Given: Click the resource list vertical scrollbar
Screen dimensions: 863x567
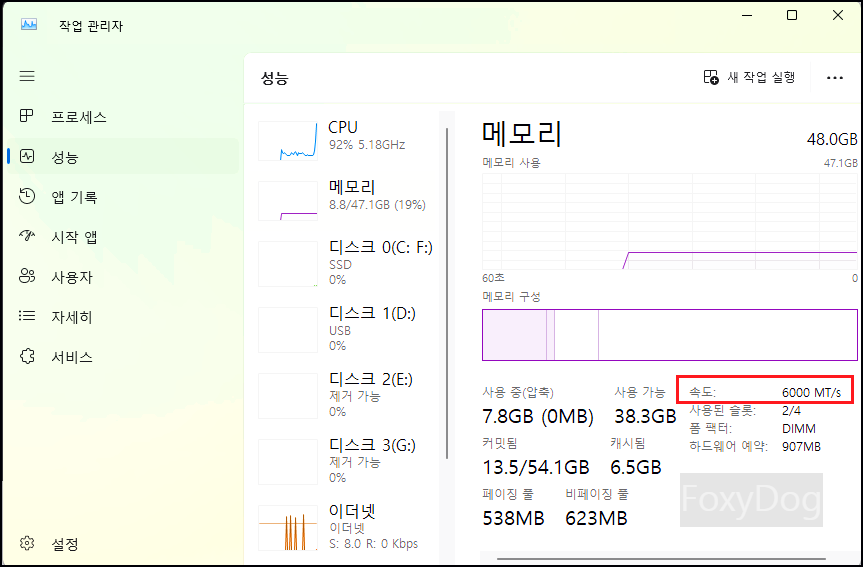Looking at the screenshot, I should [447, 293].
